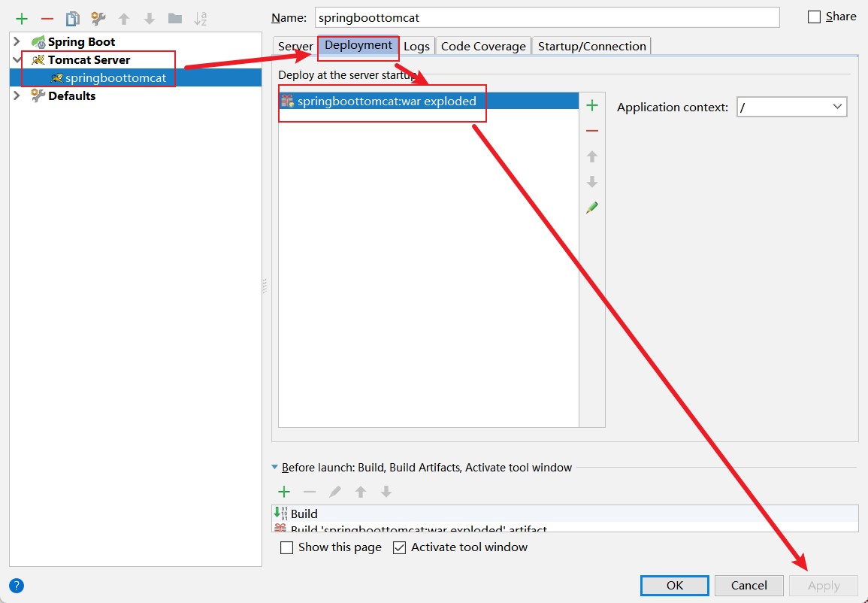Expand the Defaults tree node
Viewport: 868px width, 603px height.
pos(17,95)
